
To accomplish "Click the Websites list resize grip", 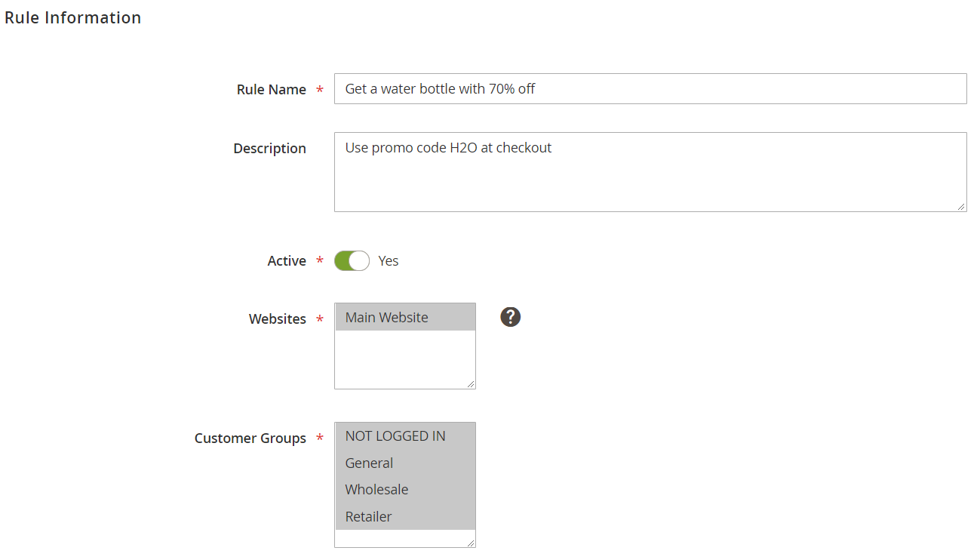I will pos(471,383).
